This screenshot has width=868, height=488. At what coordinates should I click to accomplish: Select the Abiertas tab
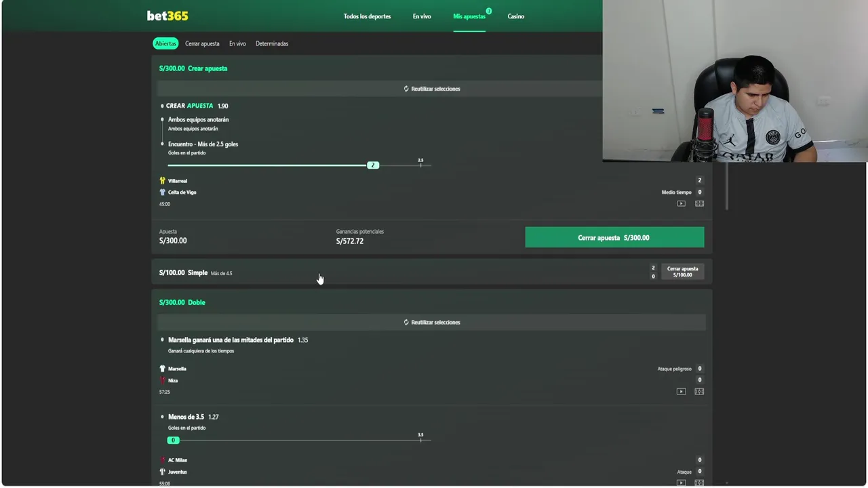tap(165, 43)
